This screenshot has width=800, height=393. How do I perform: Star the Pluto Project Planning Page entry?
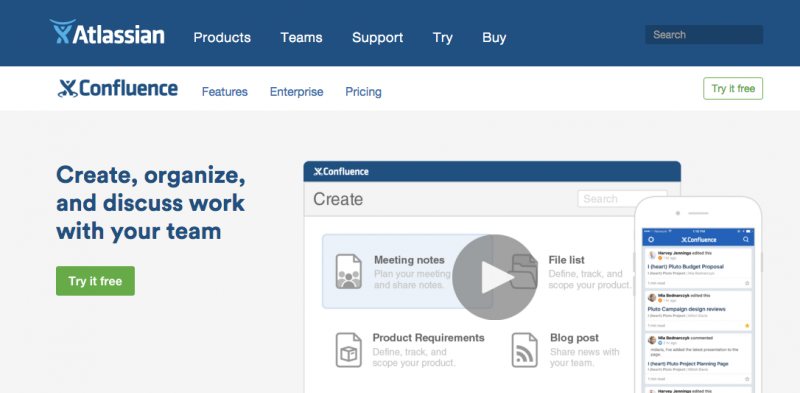point(747,379)
